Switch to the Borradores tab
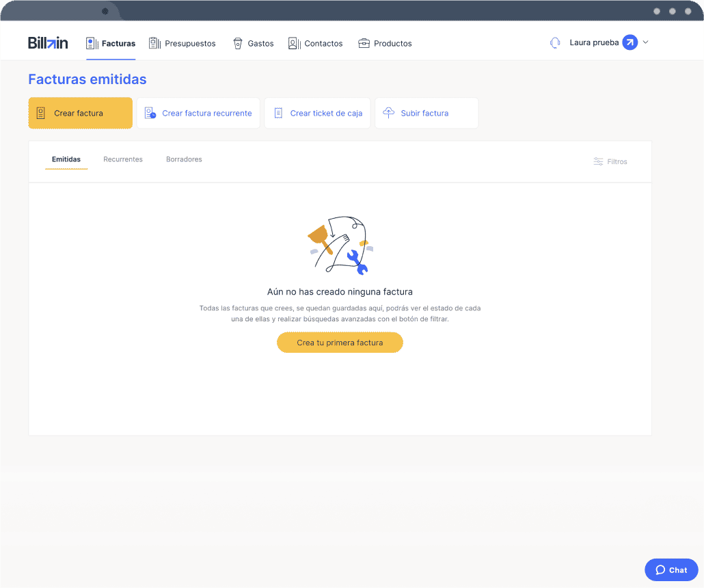 coord(184,159)
